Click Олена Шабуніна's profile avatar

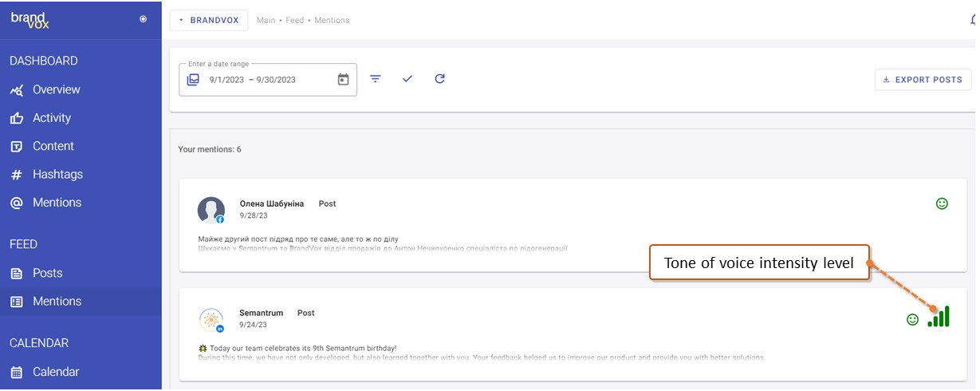pos(211,211)
